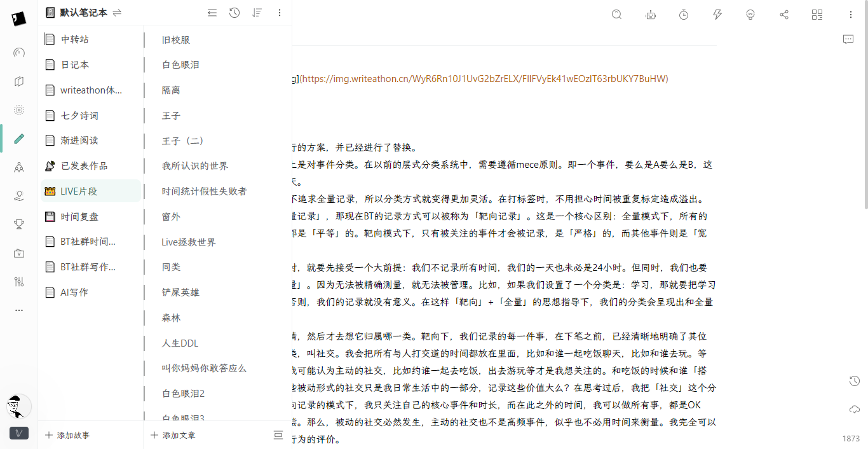Click the 添加故事 button
The height and width of the screenshot is (449, 868).
click(67, 435)
